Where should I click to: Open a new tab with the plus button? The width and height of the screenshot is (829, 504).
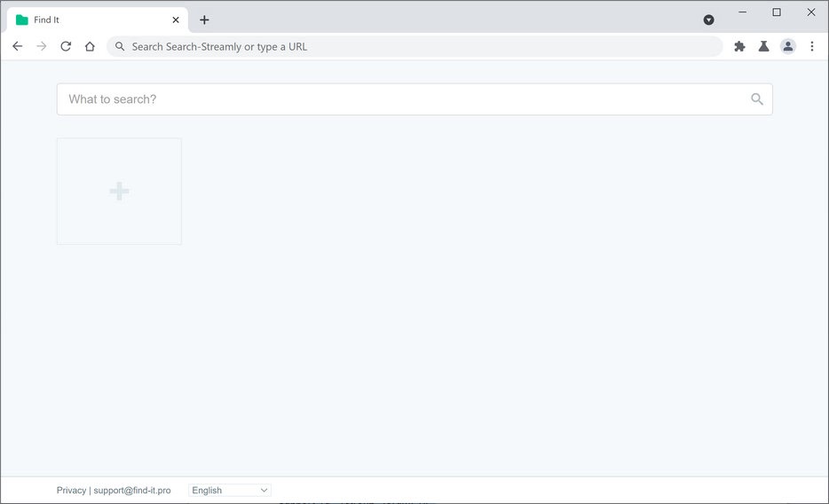tap(204, 20)
